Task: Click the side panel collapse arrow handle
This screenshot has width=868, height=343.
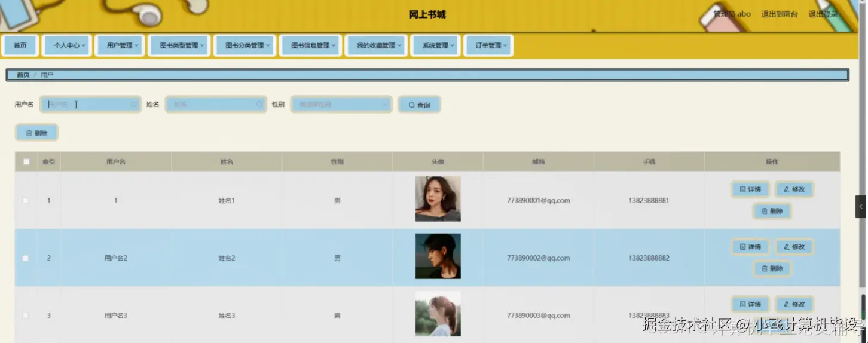Action: click(x=861, y=206)
